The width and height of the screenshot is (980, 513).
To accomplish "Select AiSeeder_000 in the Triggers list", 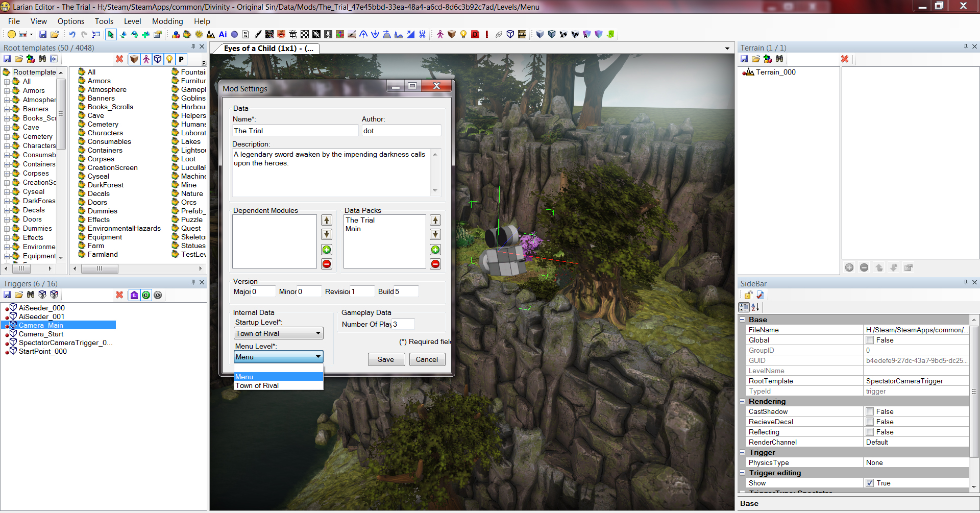I will (x=42, y=308).
